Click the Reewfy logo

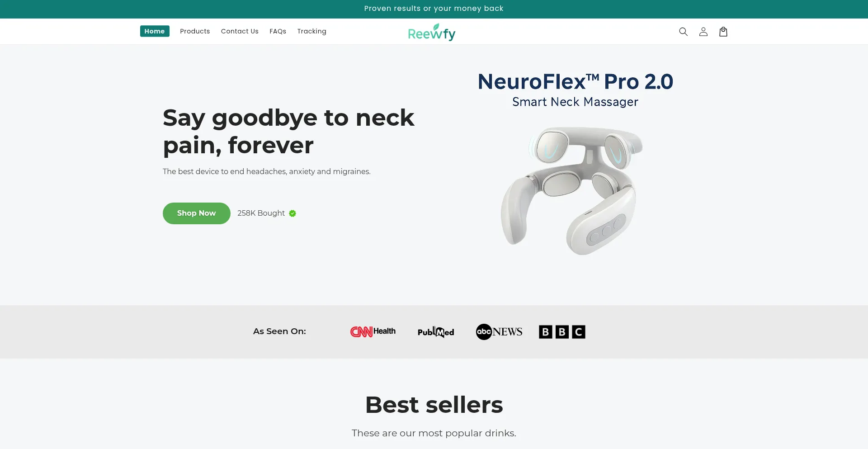[x=432, y=32]
